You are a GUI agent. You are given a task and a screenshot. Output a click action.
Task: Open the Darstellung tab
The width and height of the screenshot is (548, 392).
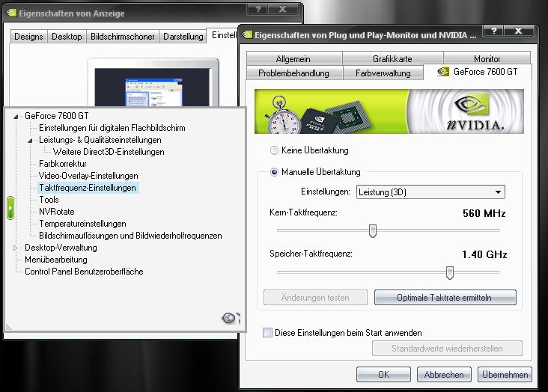pos(183,37)
